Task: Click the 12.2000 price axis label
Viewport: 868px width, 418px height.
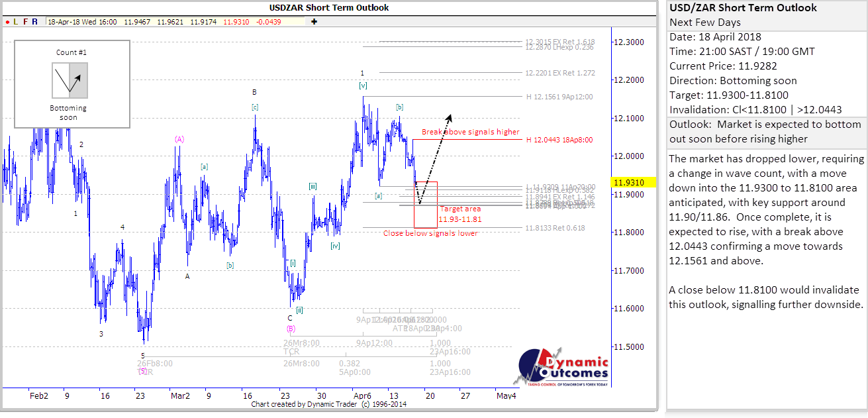Action: tap(630, 80)
